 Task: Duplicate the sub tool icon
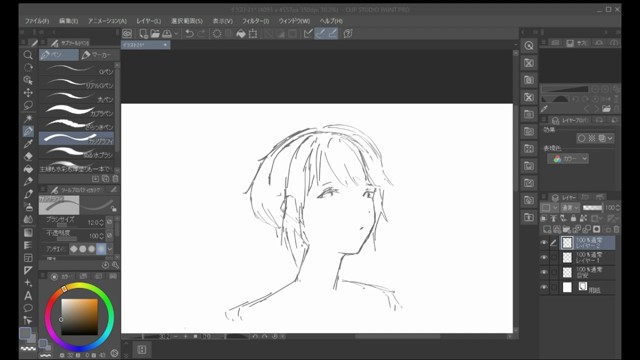point(105,179)
